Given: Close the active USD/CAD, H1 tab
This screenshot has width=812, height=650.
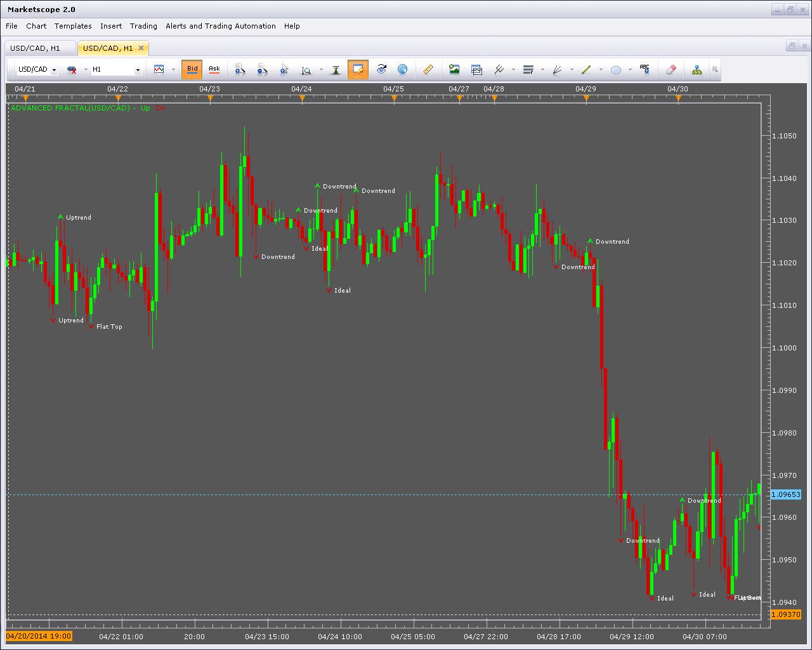Looking at the screenshot, I should click(141, 48).
